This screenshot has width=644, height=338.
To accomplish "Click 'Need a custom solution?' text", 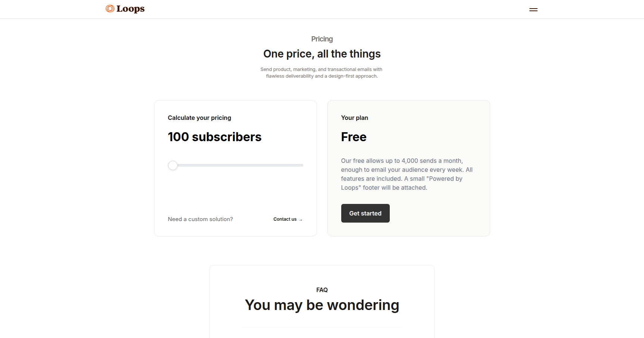I will click(x=200, y=219).
